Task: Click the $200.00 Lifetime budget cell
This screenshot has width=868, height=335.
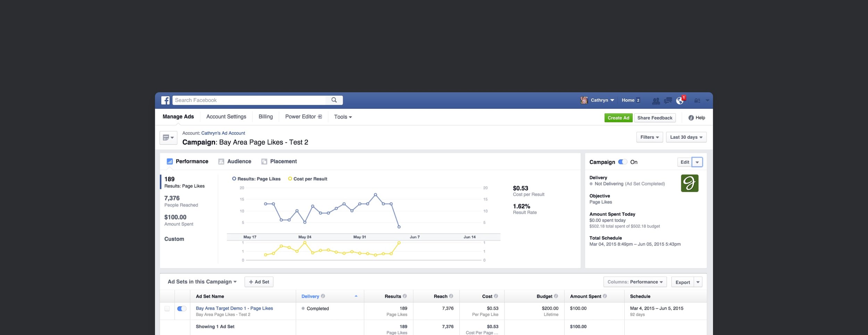Action: 534,311
